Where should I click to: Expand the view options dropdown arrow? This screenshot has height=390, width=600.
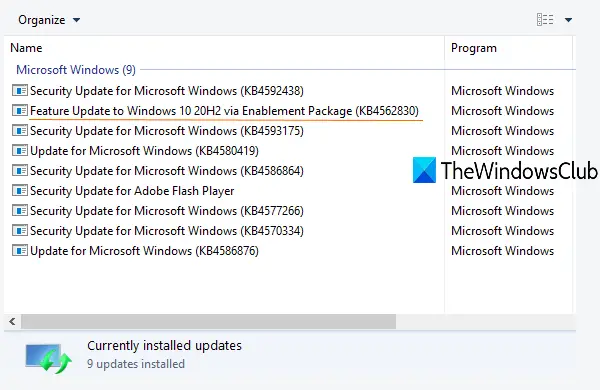click(568, 20)
